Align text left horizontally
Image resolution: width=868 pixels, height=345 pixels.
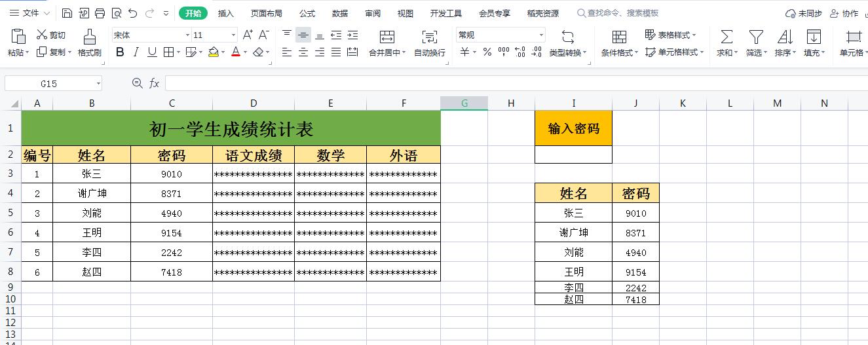(x=287, y=52)
